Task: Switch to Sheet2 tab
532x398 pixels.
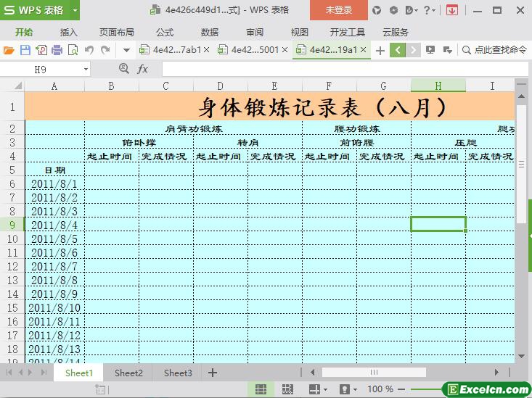Action: pyautogui.click(x=128, y=373)
